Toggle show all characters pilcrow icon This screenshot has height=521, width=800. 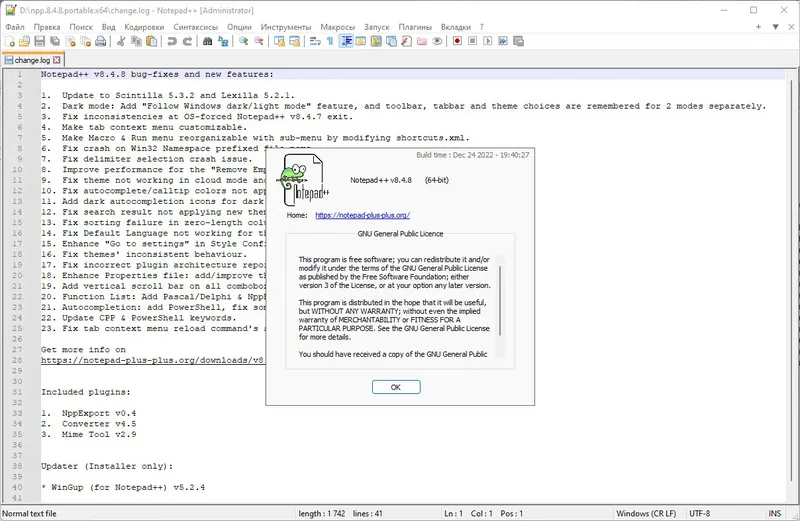330,41
